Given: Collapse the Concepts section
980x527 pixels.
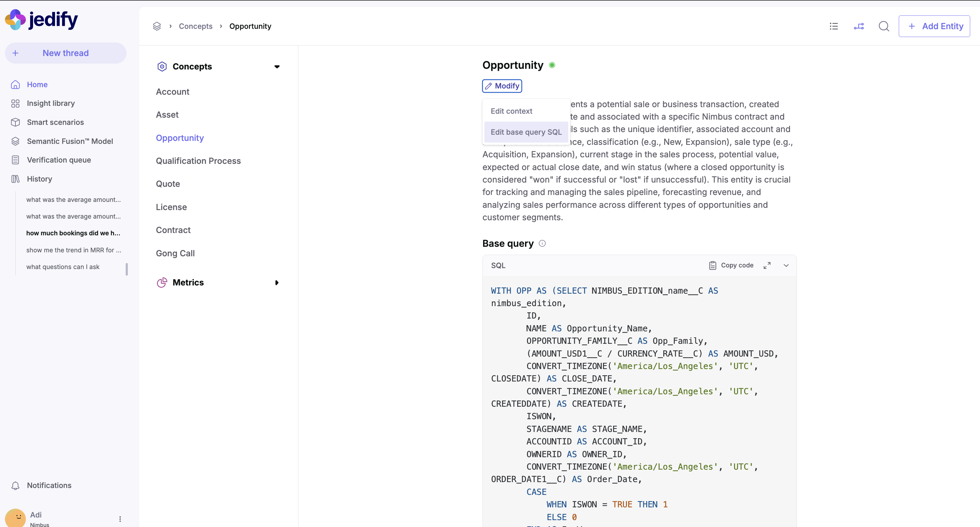Looking at the screenshot, I should point(276,67).
